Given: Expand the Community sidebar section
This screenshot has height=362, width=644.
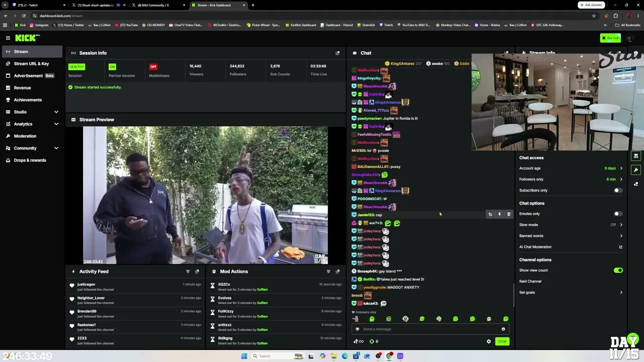Looking at the screenshot, I should (x=56, y=148).
